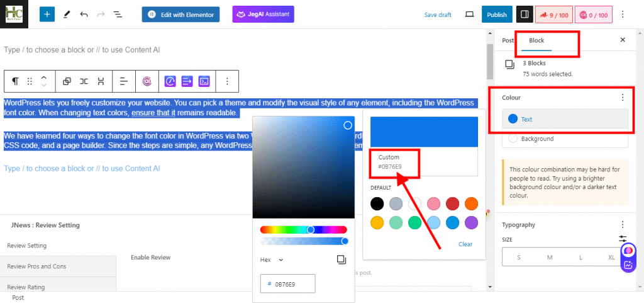644x303 pixels.
Task: Click the pink Content AI toolbar icon
Action: 147,81
